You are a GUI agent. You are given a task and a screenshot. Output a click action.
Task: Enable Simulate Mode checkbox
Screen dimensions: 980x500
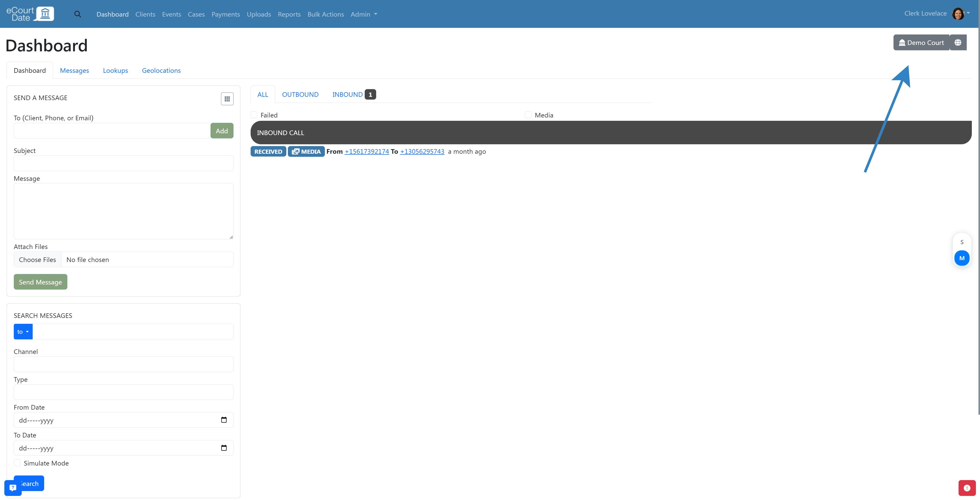point(17,463)
